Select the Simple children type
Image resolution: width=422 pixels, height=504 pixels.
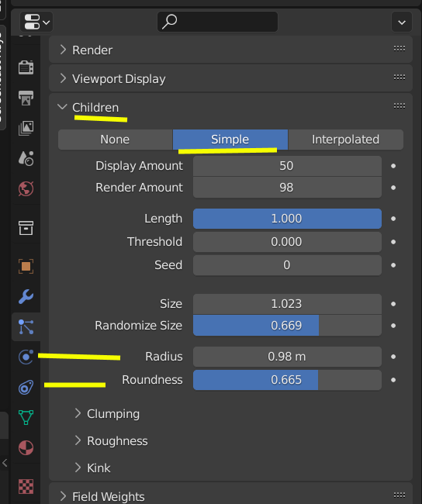[x=230, y=140]
